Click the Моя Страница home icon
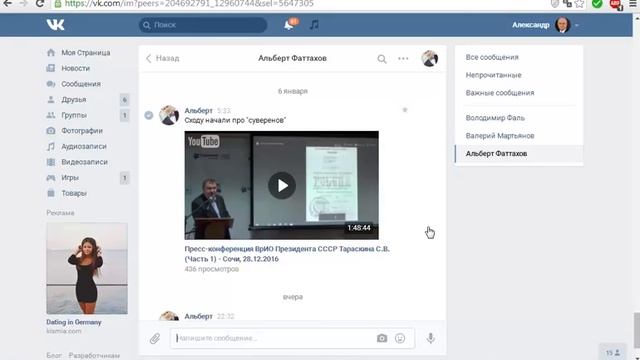The height and width of the screenshot is (360, 640). coord(51,53)
